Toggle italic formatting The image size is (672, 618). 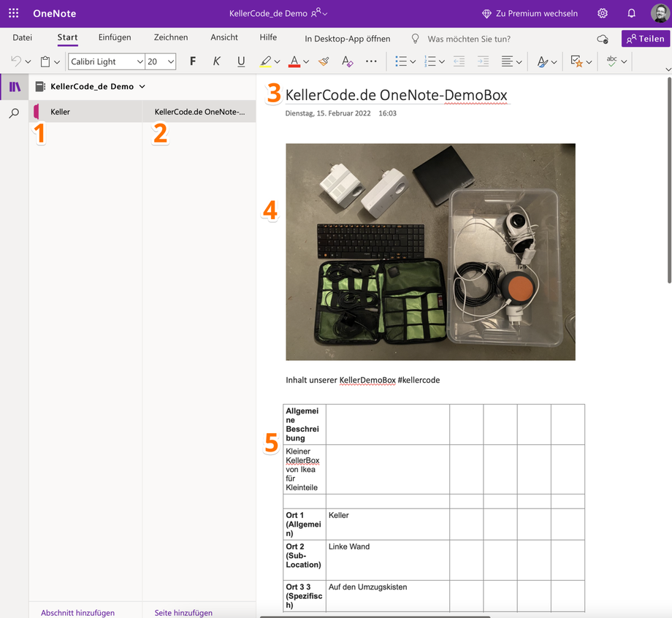[x=216, y=62]
